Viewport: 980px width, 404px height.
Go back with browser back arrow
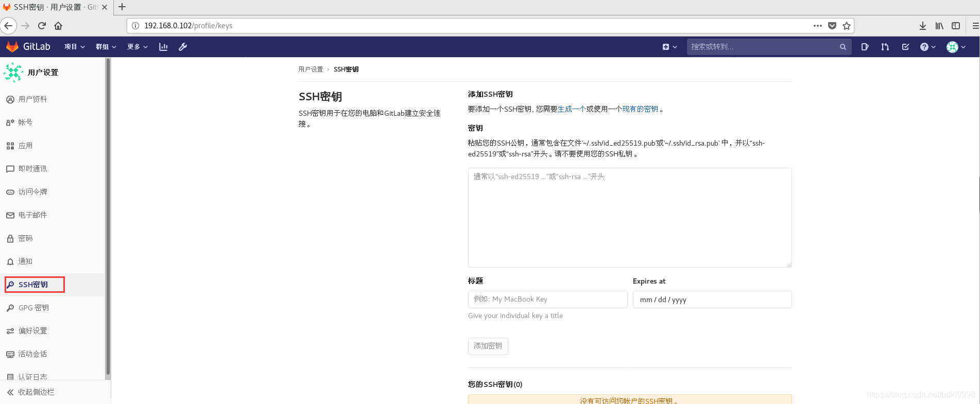coord(8,26)
